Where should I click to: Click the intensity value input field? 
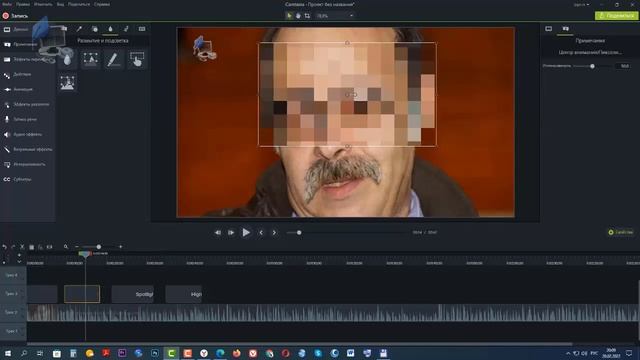[x=624, y=66]
